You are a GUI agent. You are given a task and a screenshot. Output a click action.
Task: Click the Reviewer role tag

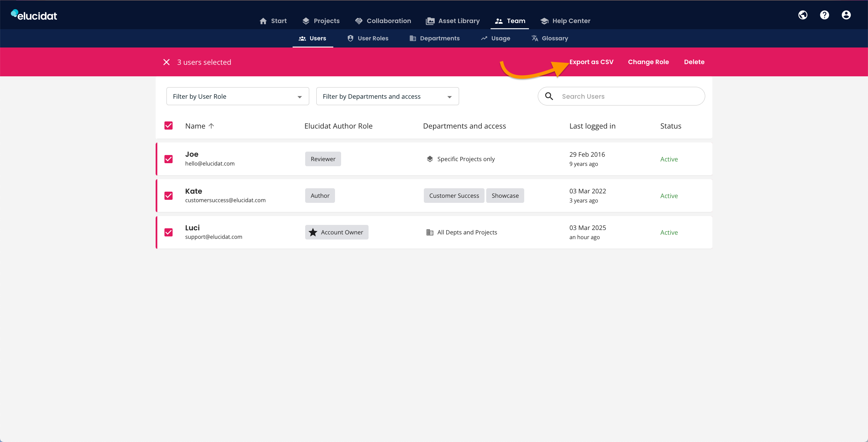click(323, 159)
